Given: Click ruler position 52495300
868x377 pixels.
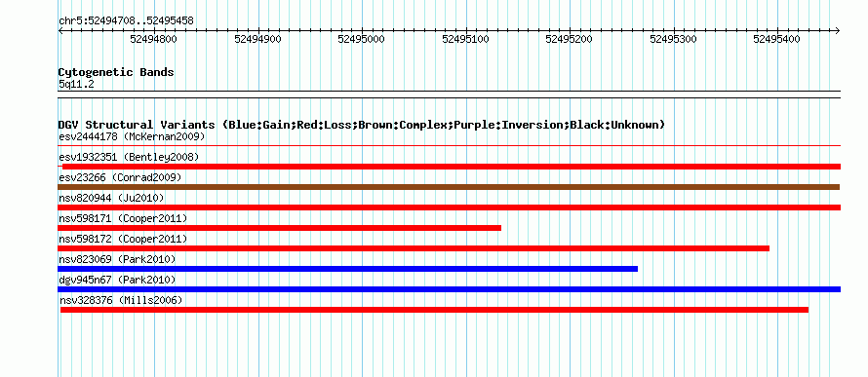Looking at the screenshot, I should [x=673, y=39].
